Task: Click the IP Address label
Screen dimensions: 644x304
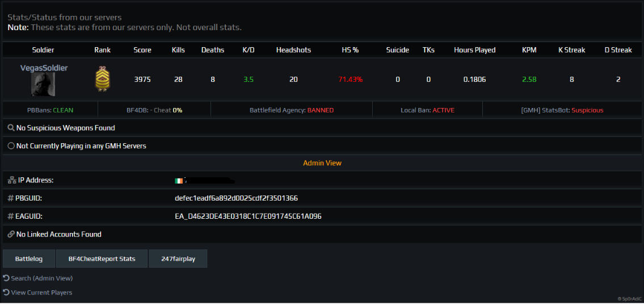Action: tap(36, 180)
